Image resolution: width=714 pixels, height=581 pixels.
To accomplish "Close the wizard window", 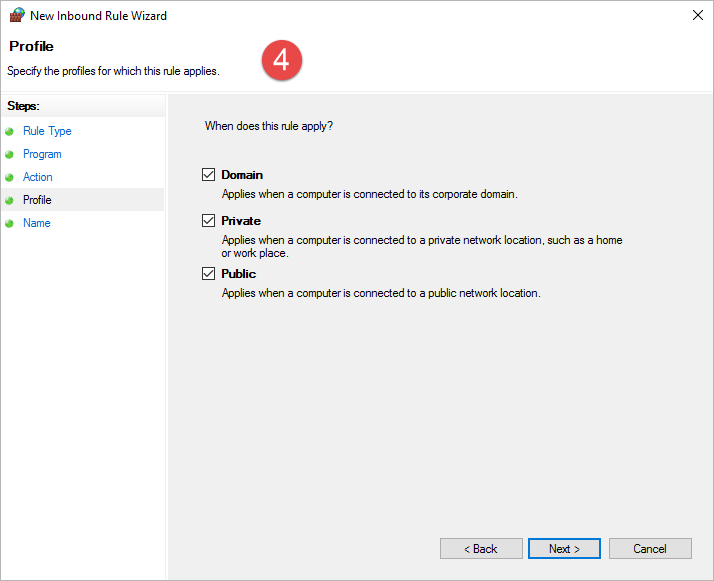I will pyautogui.click(x=696, y=16).
